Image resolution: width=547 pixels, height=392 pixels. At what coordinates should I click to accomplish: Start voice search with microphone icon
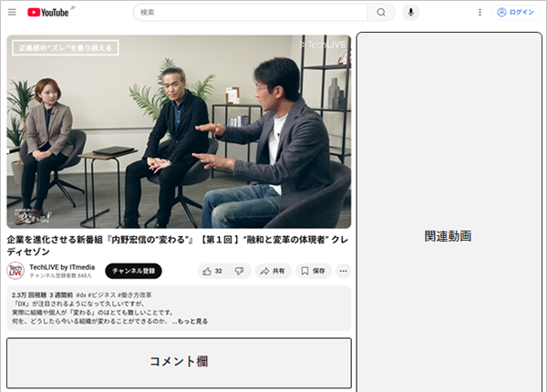[411, 12]
